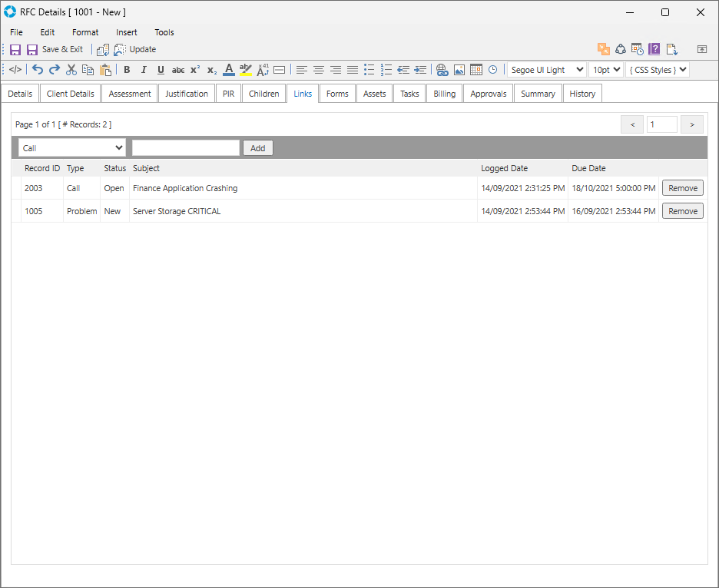Click the Paste clipboard icon

[105, 70]
